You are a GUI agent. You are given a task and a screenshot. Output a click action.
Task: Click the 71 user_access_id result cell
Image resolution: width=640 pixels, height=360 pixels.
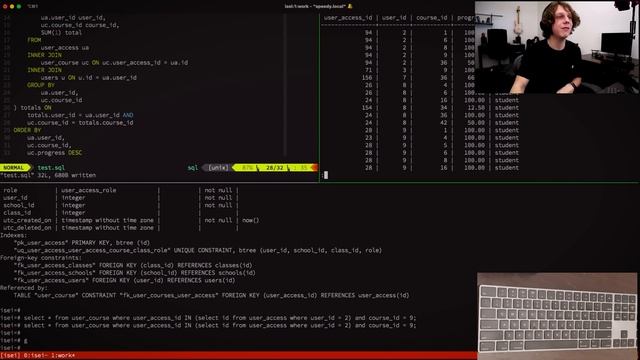point(368,70)
